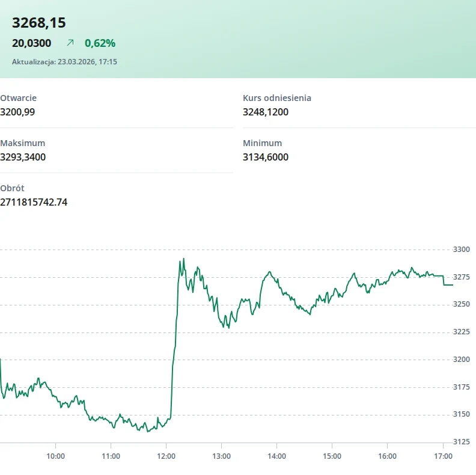Click the 3125 price axis label
The height and width of the screenshot is (475, 476).
pyautogui.click(x=461, y=442)
